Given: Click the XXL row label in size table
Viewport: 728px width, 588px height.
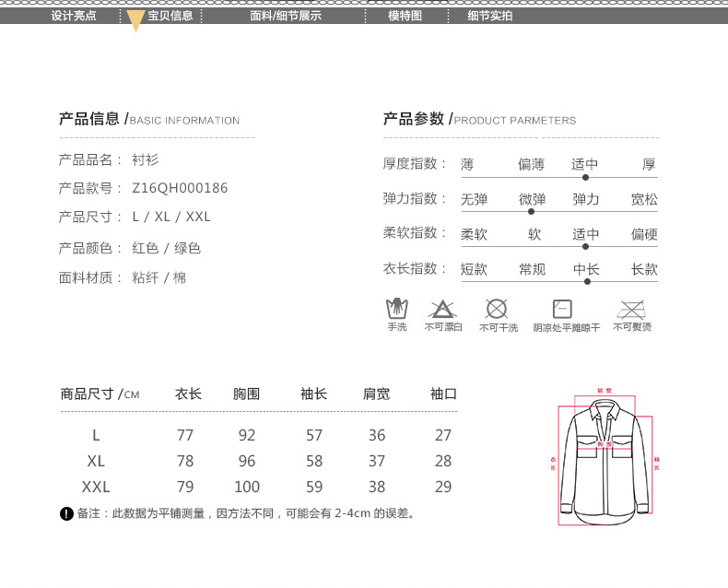Looking at the screenshot, I should coord(96,487).
